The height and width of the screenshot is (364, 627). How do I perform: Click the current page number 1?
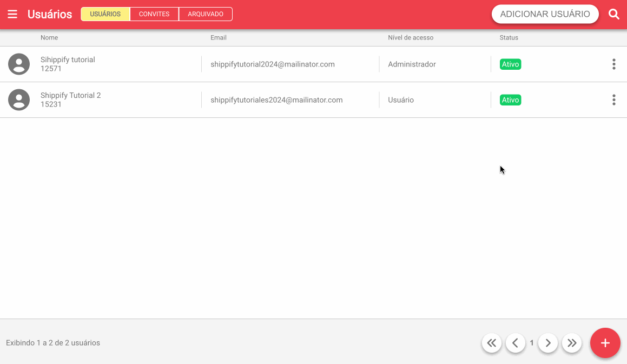point(531,343)
